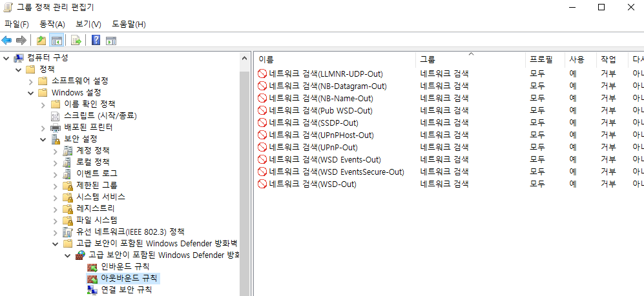
Task: Click the Export list toolbar icon
Action: (76, 40)
